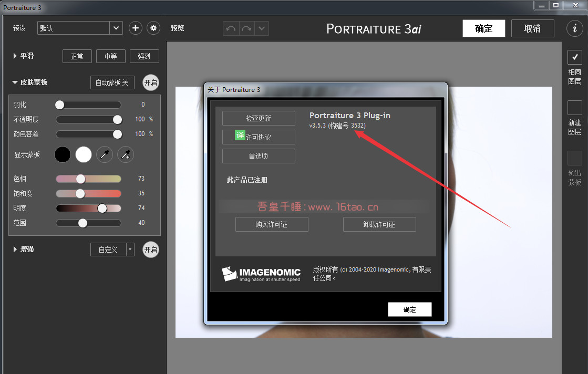Click the redo arrow icon
588x374 pixels.
tap(246, 28)
